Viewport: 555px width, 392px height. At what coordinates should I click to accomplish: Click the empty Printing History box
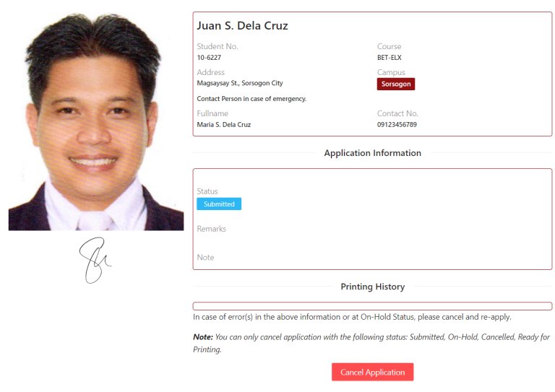[x=372, y=306]
